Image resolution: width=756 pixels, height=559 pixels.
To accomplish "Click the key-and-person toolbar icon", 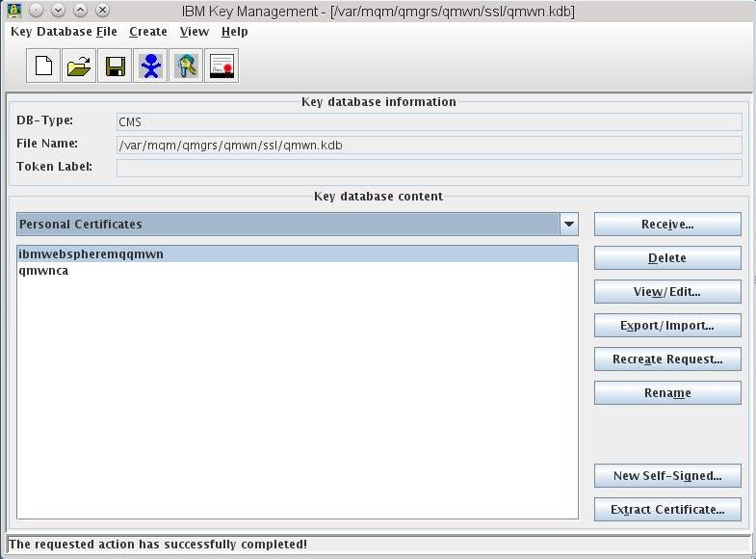I will click(186, 66).
